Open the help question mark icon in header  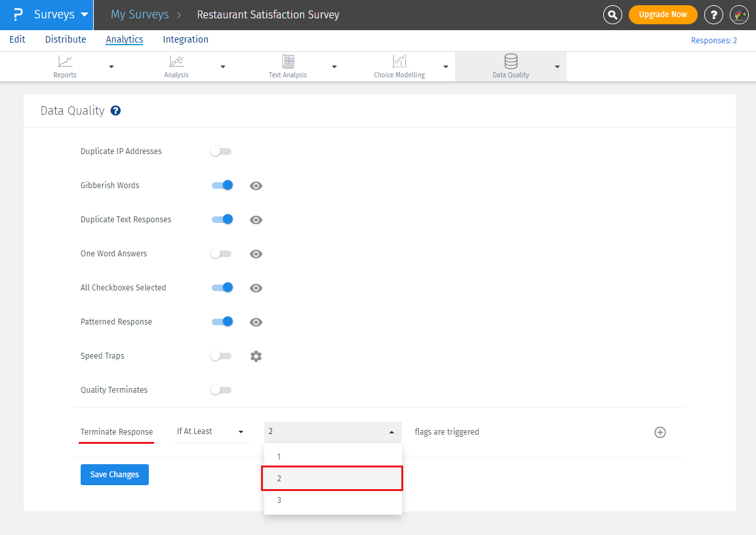[713, 14]
